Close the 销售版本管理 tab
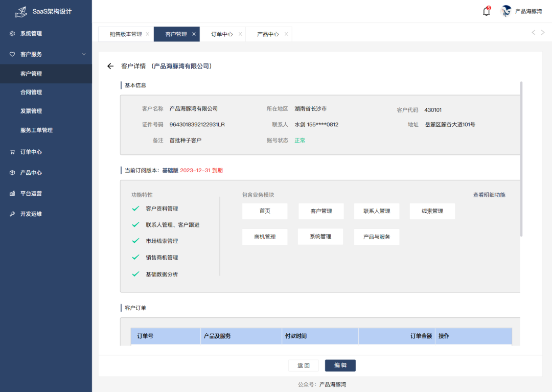 [x=148, y=34]
